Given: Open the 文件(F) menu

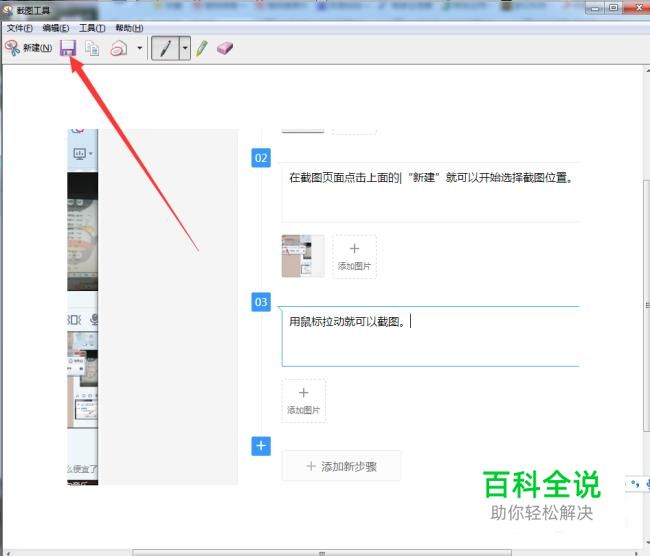Looking at the screenshot, I should [19, 28].
